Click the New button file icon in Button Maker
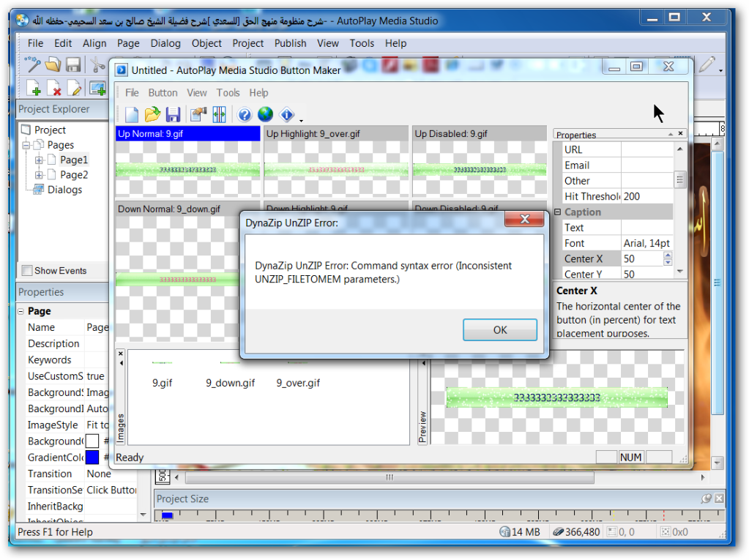Viewport: 749px width, 560px height. click(131, 114)
